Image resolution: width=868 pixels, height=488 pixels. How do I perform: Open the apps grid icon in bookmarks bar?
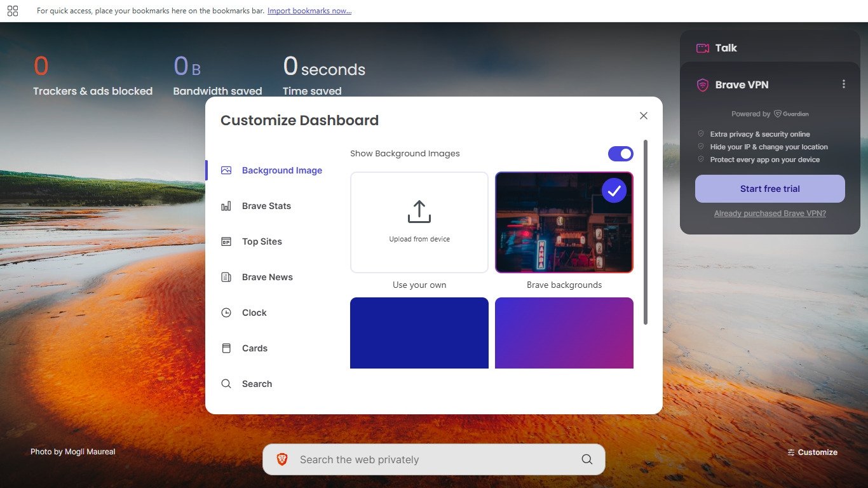point(13,11)
